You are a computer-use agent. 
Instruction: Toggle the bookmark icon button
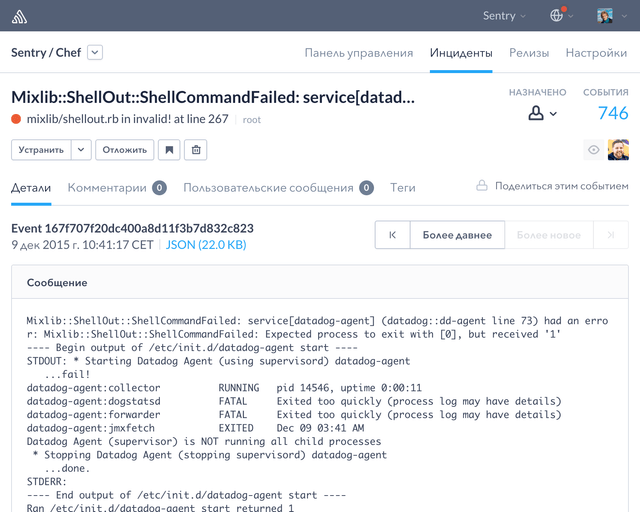coord(169,150)
